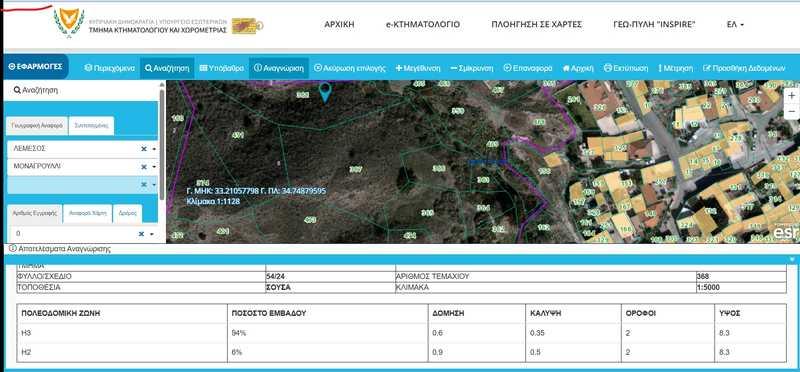Click the location value ΣΟΥΣΑ

pyautogui.click(x=278, y=287)
